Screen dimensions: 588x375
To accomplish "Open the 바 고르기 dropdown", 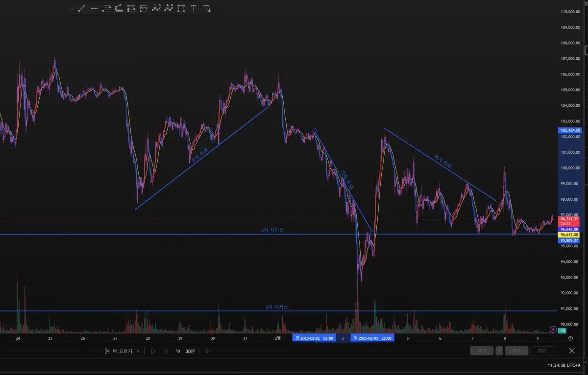I will pos(122,351).
